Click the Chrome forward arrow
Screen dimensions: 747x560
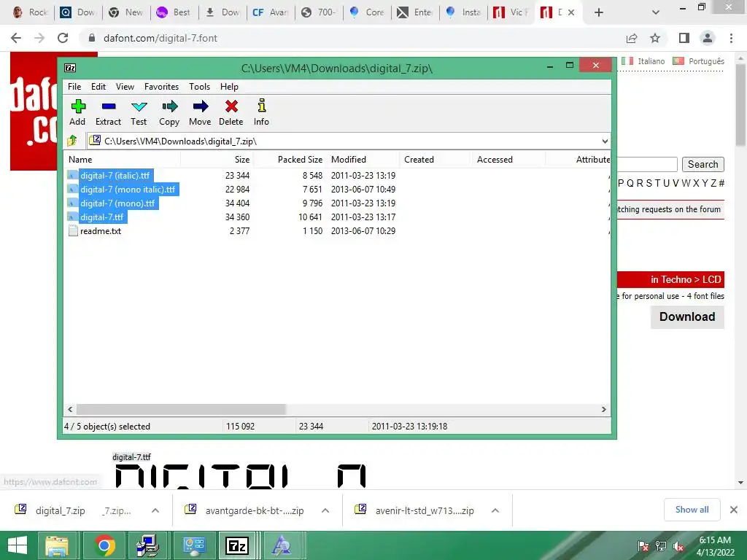[39, 38]
